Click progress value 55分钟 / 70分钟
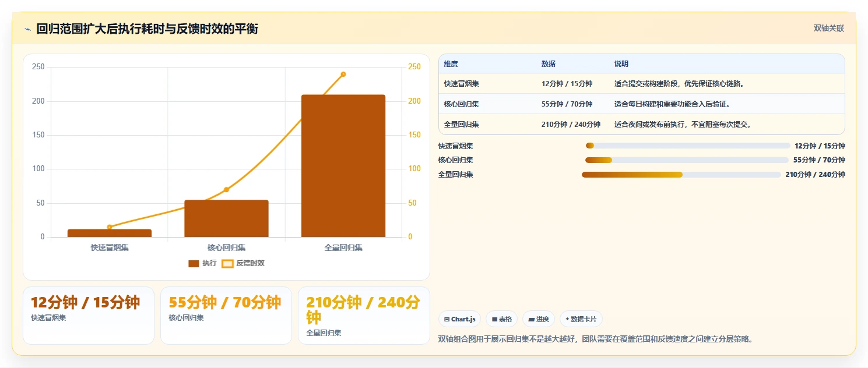Screen dimensions: 868x368 (819, 160)
